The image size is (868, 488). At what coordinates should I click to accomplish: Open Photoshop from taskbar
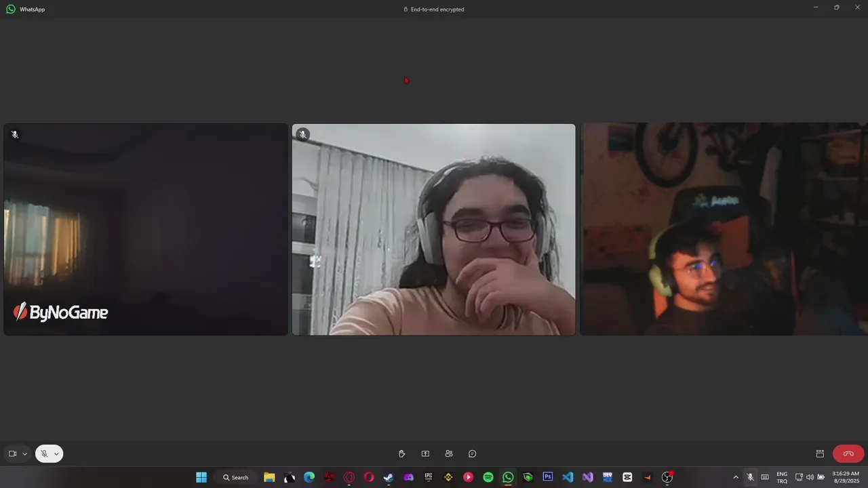point(548,477)
